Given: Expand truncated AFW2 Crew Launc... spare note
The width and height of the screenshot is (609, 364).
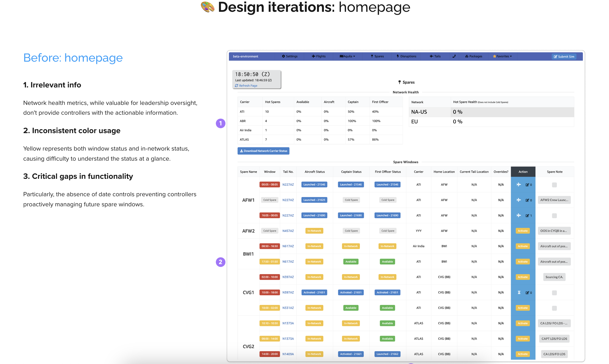Looking at the screenshot, I should (554, 200).
